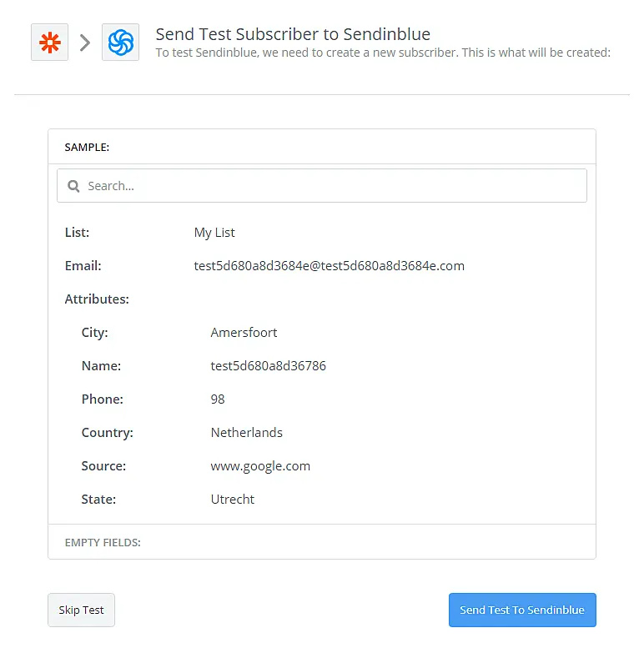The width and height of the screenshot is (644, 648).
Task: Click the Zapier orange asterisk icon
Action: coord(49,43)
